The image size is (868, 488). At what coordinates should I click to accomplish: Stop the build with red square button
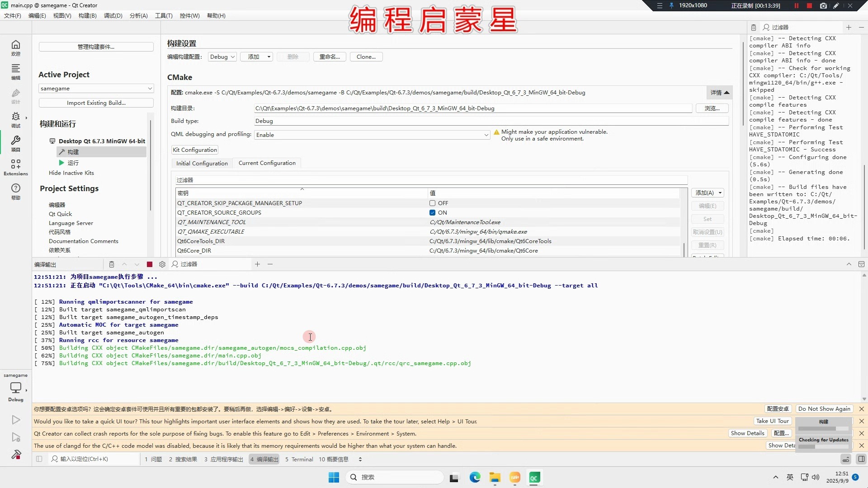click(x=150, y=264)
